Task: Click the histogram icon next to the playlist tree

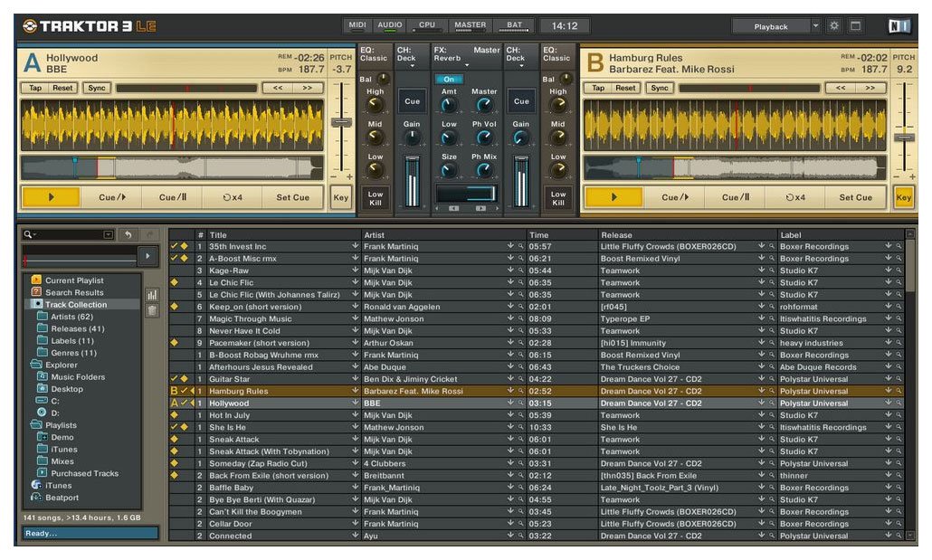Action: pyautogui.click(x=150, y=294)
